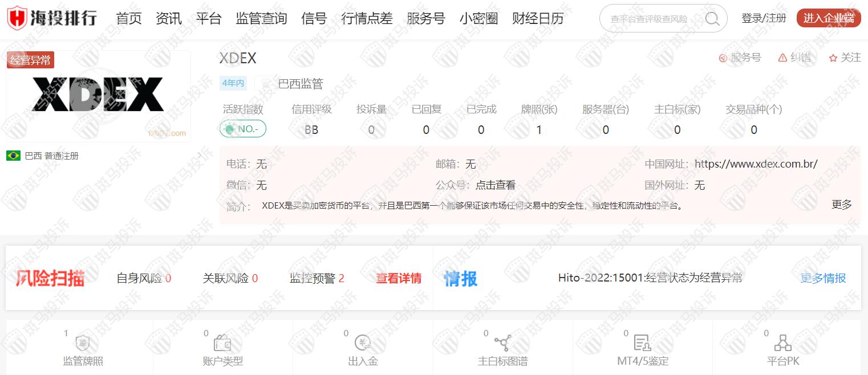The image size is (868, 375).
Task: Click the BB credit rating value
Action: (311, 130)
